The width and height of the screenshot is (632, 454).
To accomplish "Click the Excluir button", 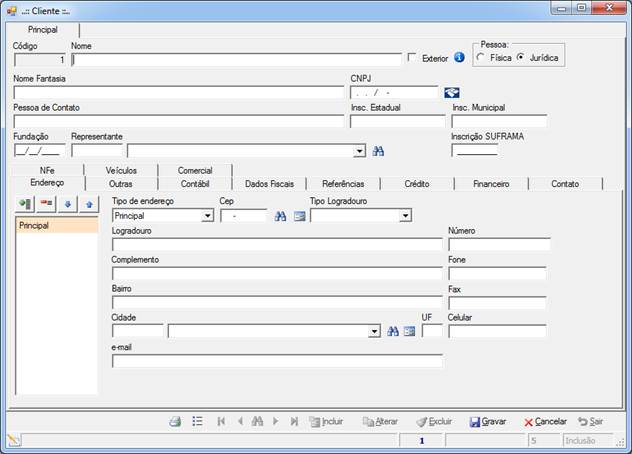I will click(434, 422).
